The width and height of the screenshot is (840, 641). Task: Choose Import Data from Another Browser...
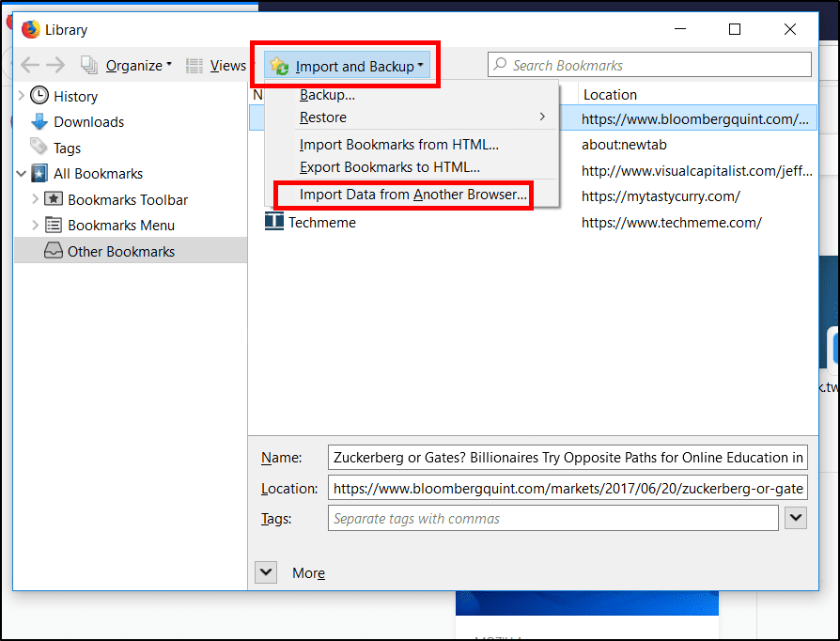412,195
